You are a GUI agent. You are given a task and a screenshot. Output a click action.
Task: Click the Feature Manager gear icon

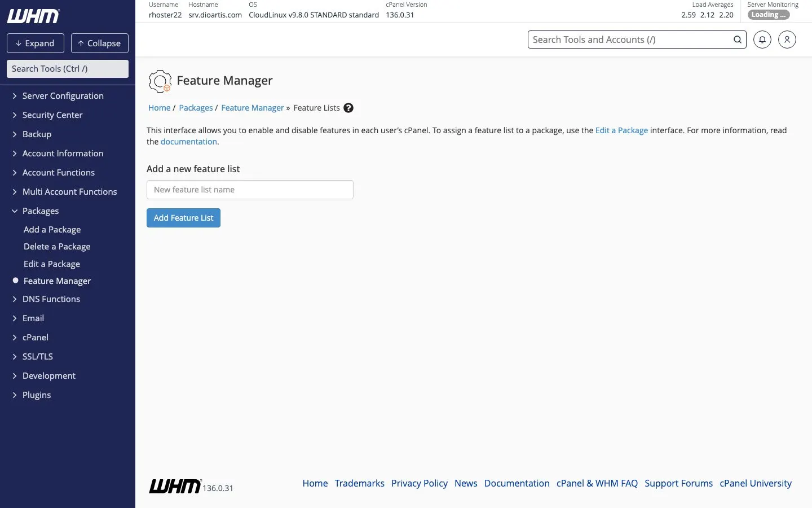pos(160,81)
